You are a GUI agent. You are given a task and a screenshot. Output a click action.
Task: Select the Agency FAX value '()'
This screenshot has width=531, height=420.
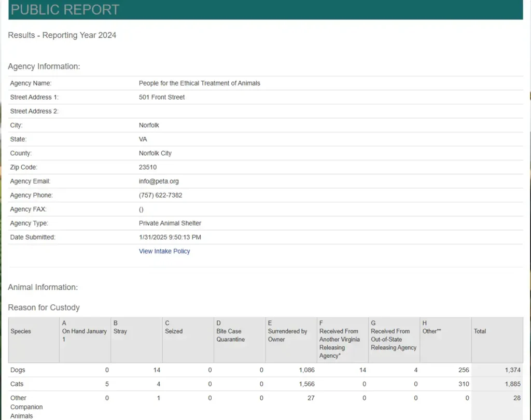141,209
